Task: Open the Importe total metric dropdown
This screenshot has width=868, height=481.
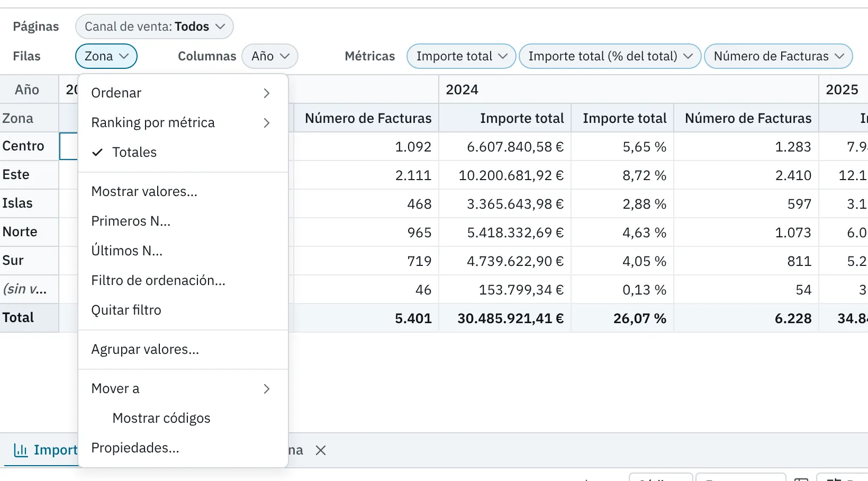Action: click(x=461, y=56)
